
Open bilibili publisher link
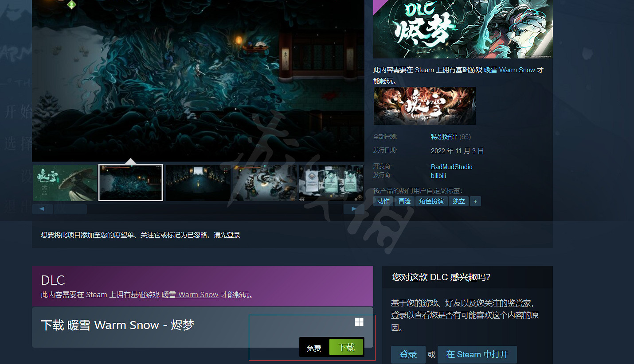point(438,176)
